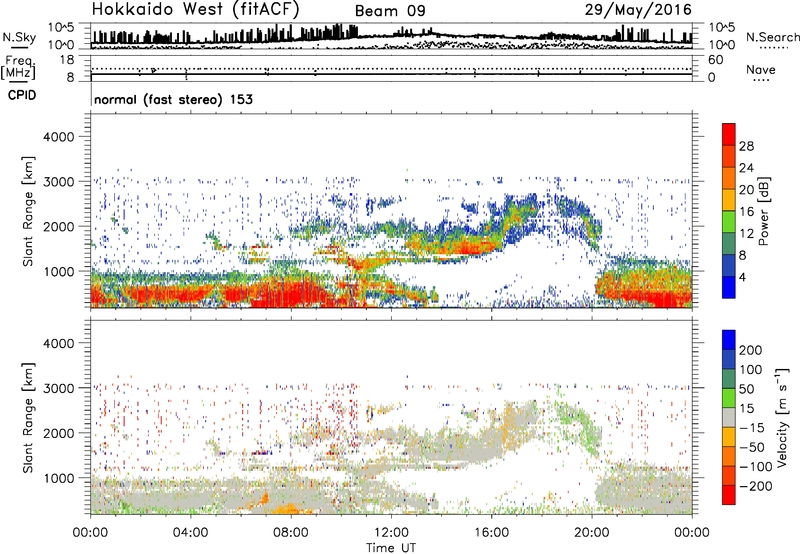This screenshot has width=800, height=554.
Task: Click the '28' power colorbar tick value
Action: (746, 146)
